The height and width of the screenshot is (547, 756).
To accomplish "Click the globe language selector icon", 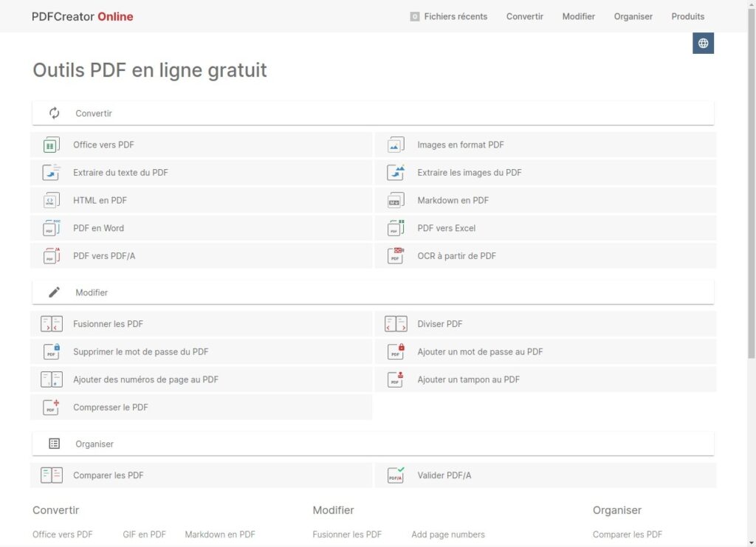I will click(x=703, y=44).
